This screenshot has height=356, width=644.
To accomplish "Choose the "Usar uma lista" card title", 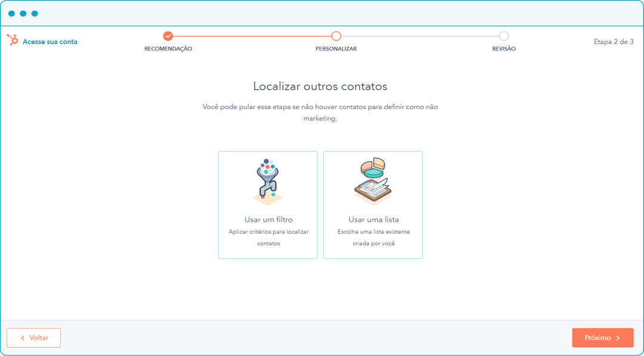I will 373,219.
